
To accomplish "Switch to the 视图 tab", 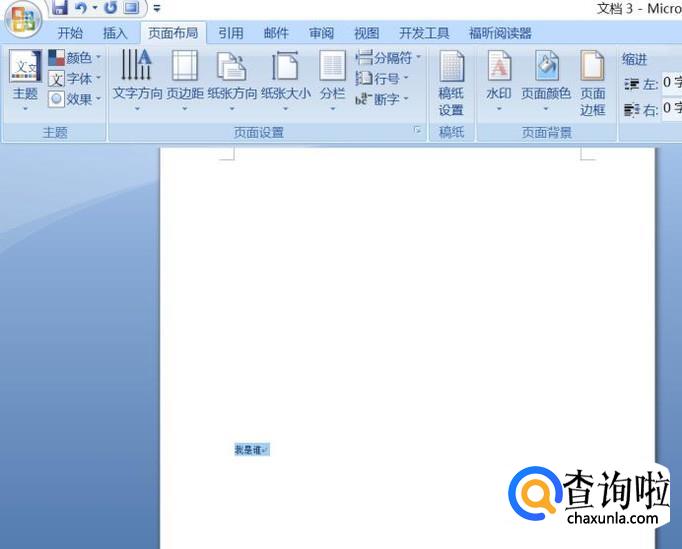I will pos(366,33).
